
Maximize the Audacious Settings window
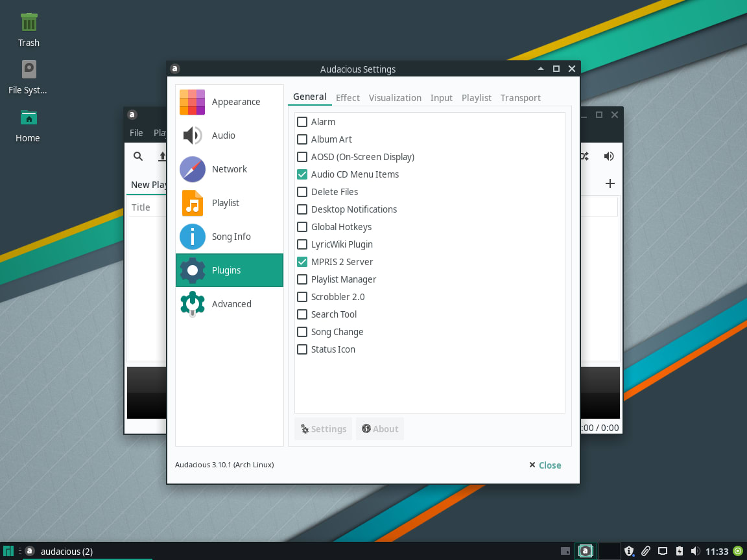556,69
